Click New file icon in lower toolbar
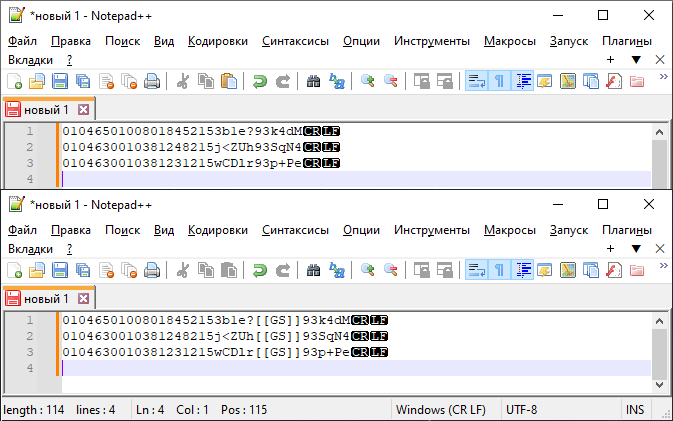This screenshot has width=673, height=421. coord(15,270)
